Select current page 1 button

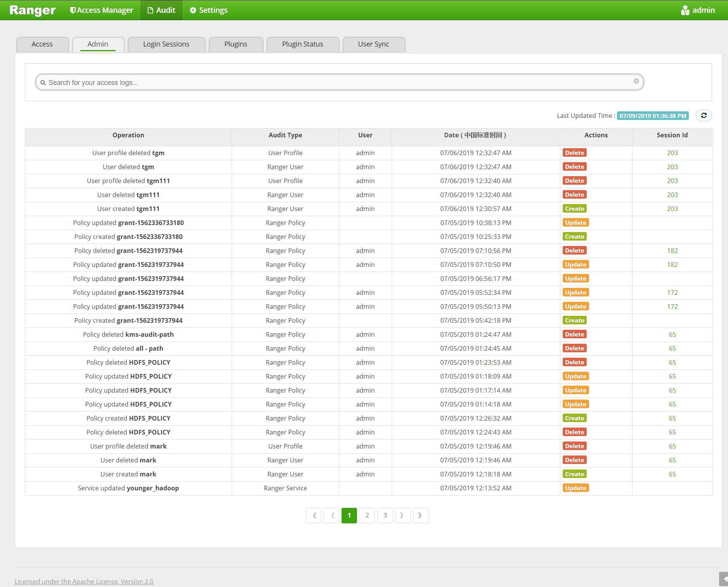[349, 516]
